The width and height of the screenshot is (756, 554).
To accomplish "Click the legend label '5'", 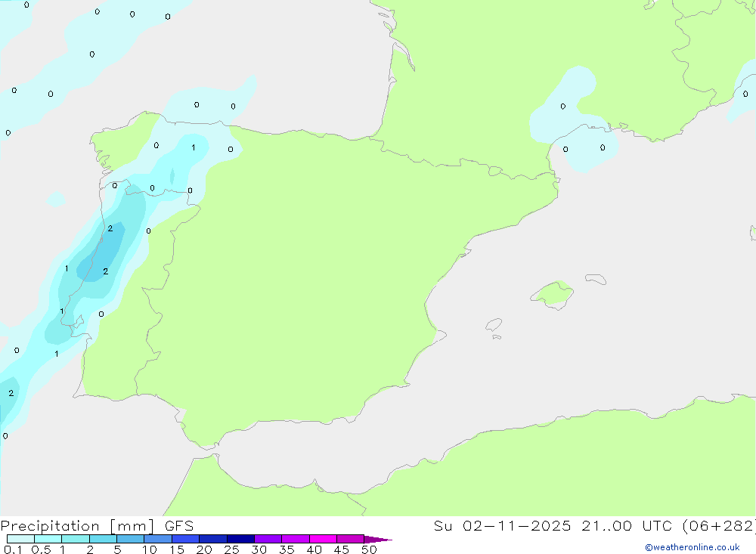I will 117,549.
